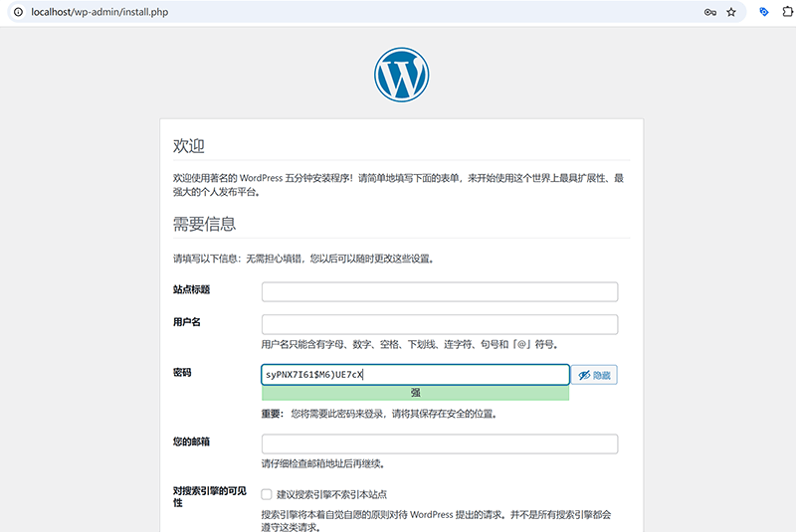Focus the 用户名 input field
This screenshot has width=796, height=532.
[x=440, y=324]
